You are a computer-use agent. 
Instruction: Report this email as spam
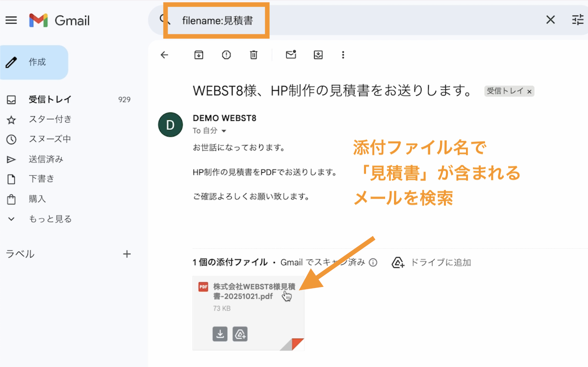[x=226, y=55]
